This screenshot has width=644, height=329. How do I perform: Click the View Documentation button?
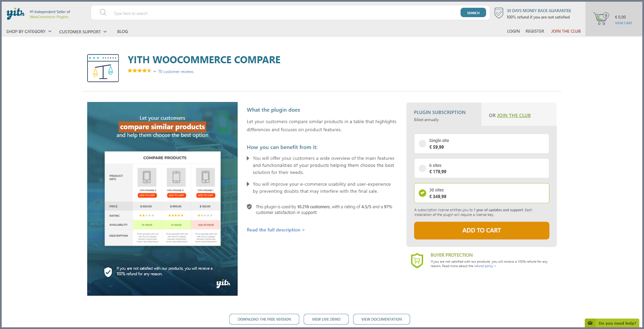(381, 319)
